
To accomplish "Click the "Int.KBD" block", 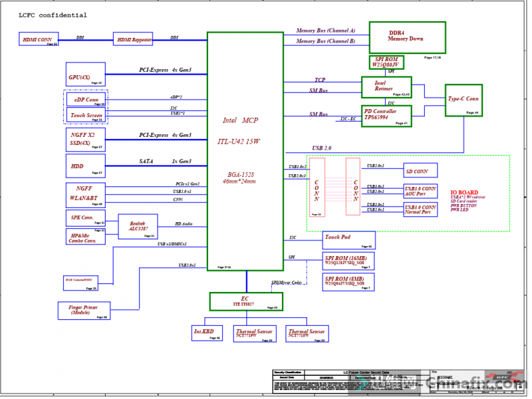I will pyautogui.click(x=207, y=333).
